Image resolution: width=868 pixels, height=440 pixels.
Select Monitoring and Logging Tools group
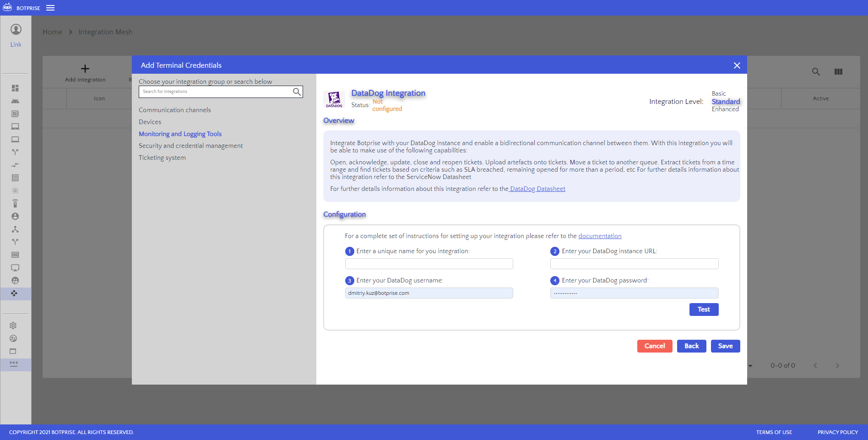coord(180,134)
